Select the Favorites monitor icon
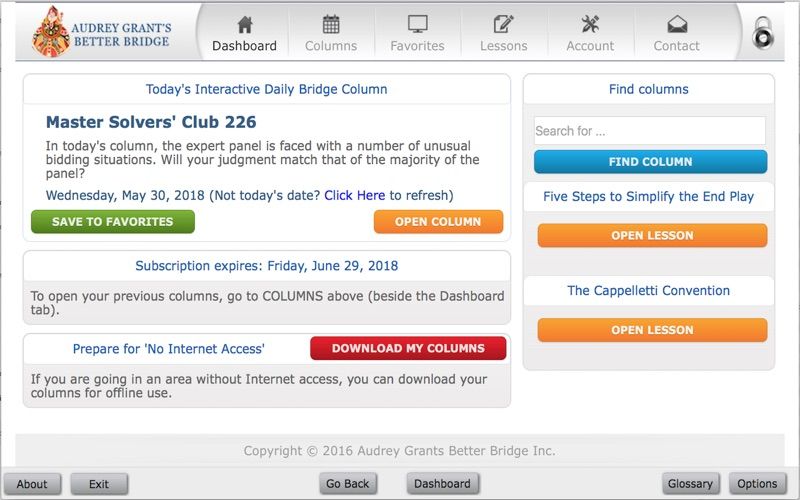800x500 pixels. click(417, 24)
